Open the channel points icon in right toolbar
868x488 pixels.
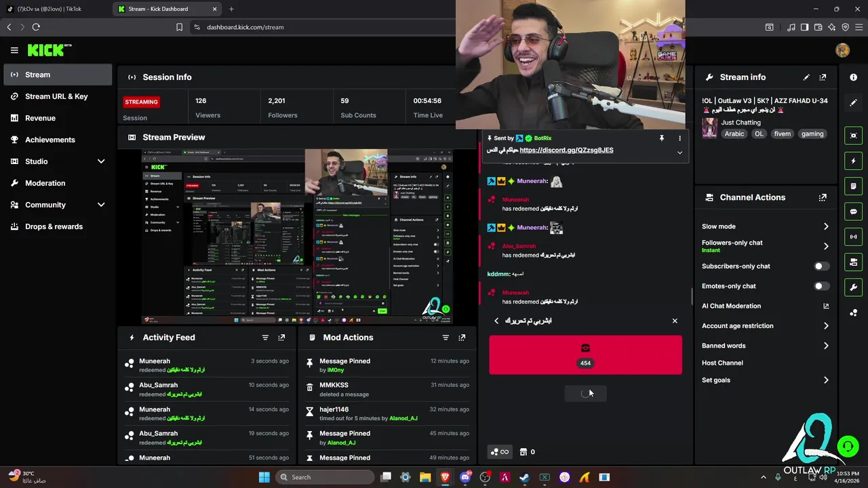pos(854,312)
